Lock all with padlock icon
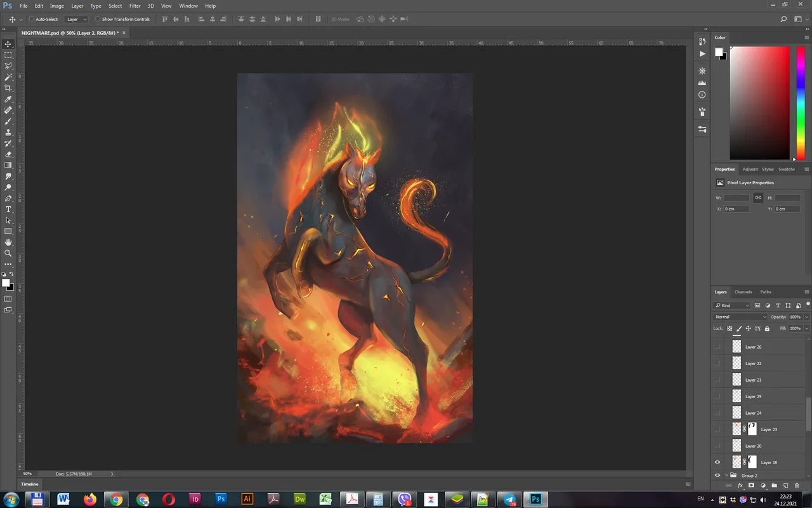 pyautogui.click(x=767, y=328)
